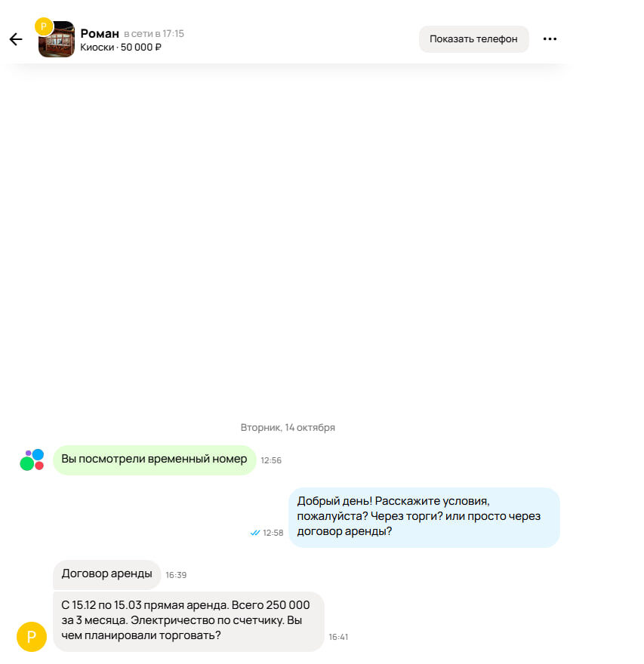Click the yellow P avatar beside last message
This screenshot has width=644, height=664.
pyautogui.click(x=32, y=637)
